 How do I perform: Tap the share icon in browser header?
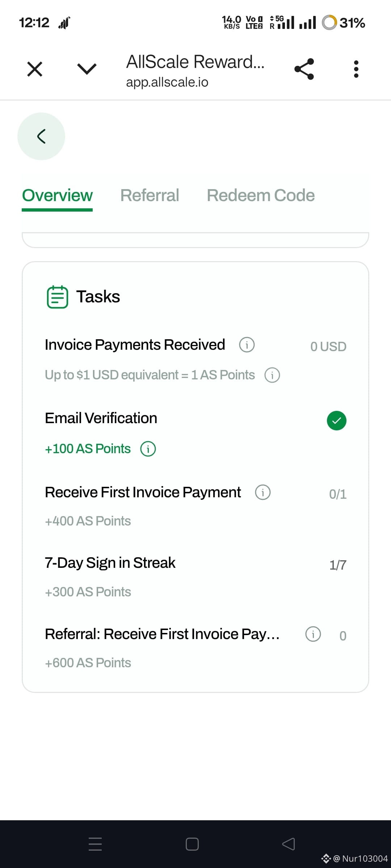pyautogui.click(x=304, y=69)
